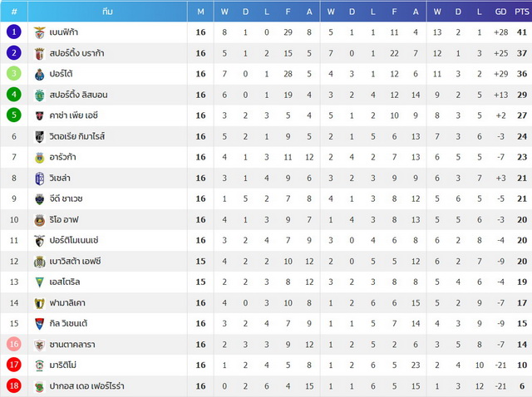Click the Benfica club crest icon
The width and height of the screenshot is (532, 397).
[40, 32]
